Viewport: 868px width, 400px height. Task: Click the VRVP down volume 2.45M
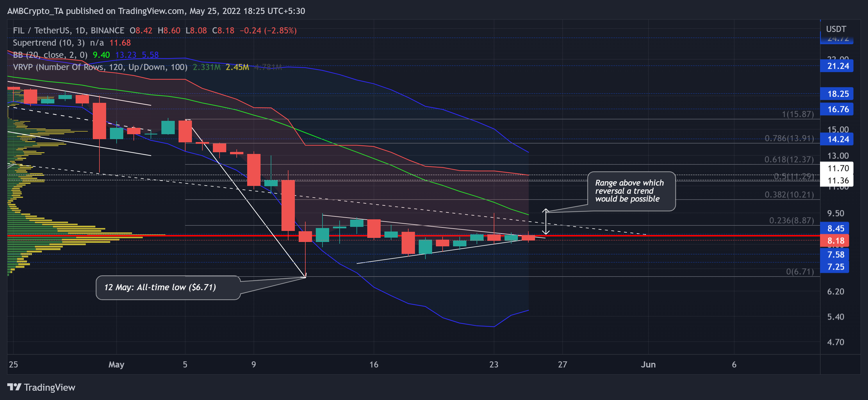pos(237,67)
